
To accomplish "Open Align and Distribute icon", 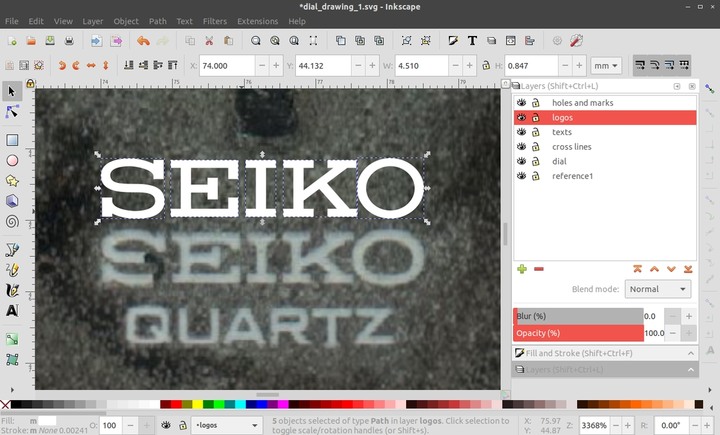I will (x=530, y=41).
